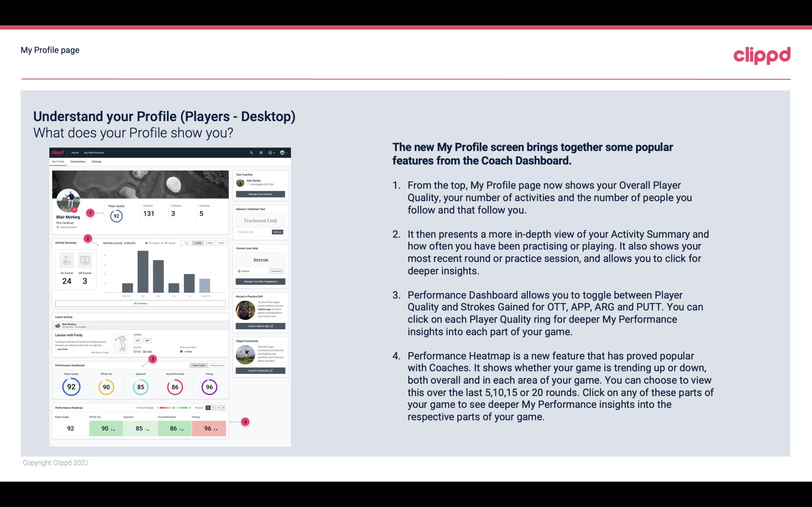
Task: Click the Clippd logo in the header
Action: 762,54
